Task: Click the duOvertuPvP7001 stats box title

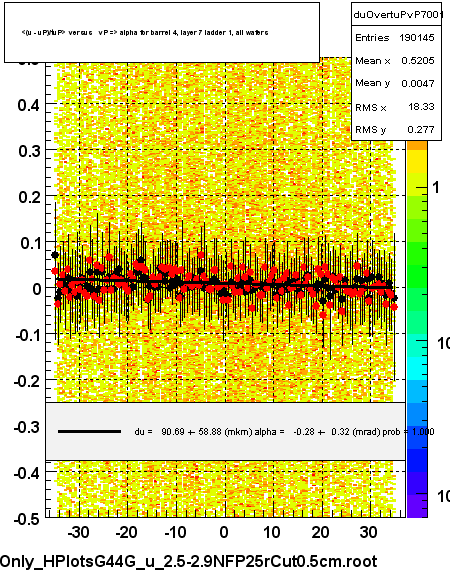Action: click(x=397, y=15)
